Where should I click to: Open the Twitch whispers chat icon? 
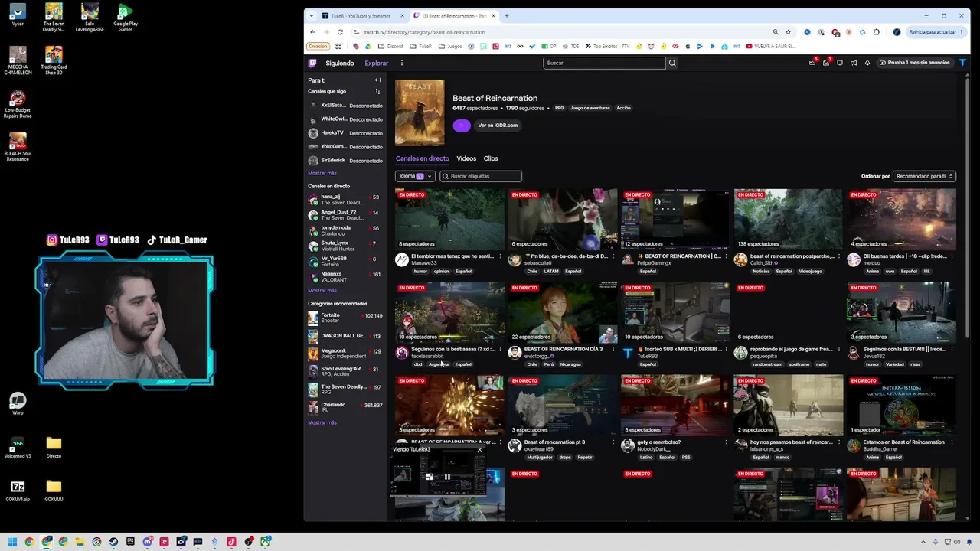tap(840, 63)
